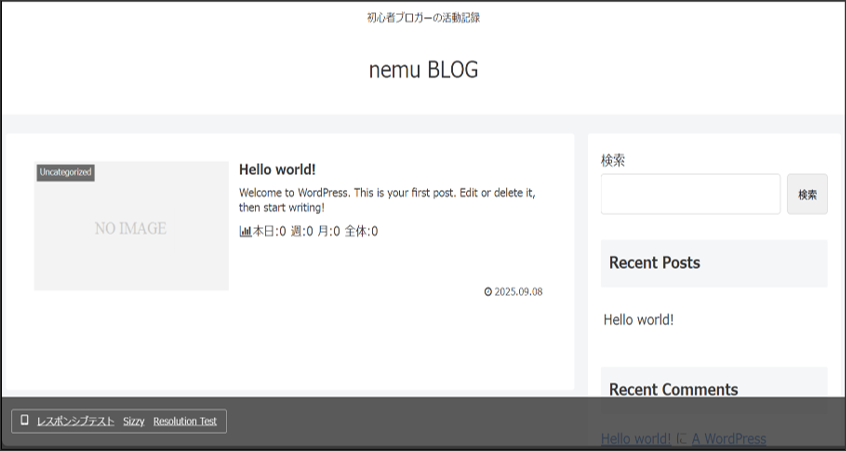Click the mobile device icon in the bottom bar
This screenshot has width=846, height=451.
[x=24, y=421]
